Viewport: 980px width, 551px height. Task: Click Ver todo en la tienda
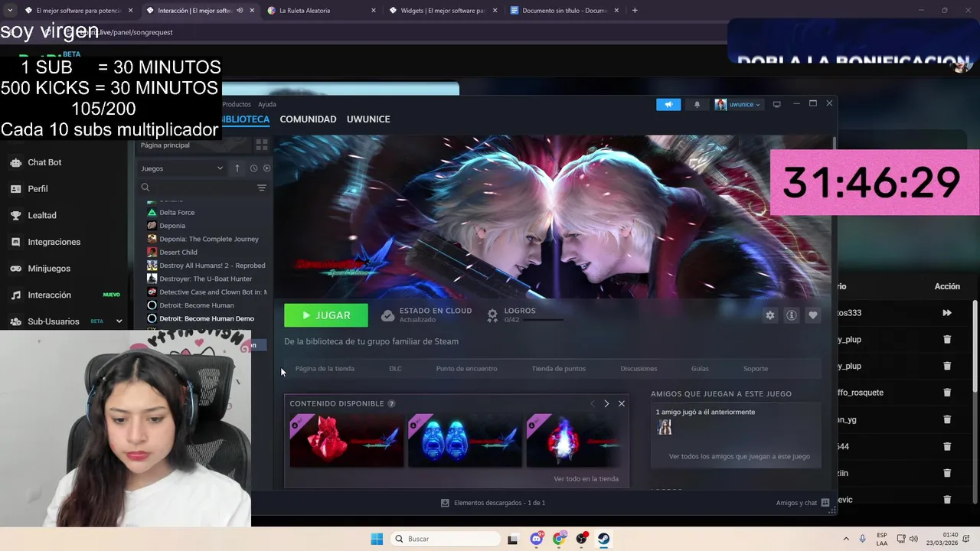click(x=586, y=479)
